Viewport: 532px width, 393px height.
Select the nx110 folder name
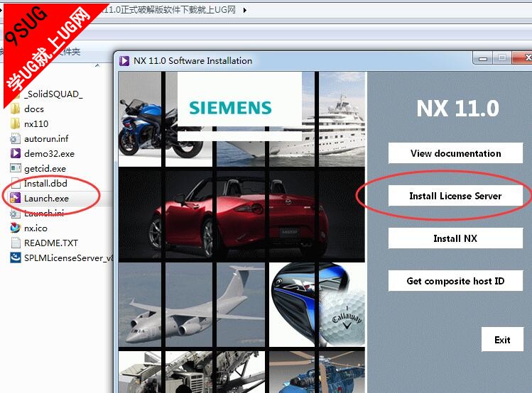pyautogui.click(x=36, y=123)
